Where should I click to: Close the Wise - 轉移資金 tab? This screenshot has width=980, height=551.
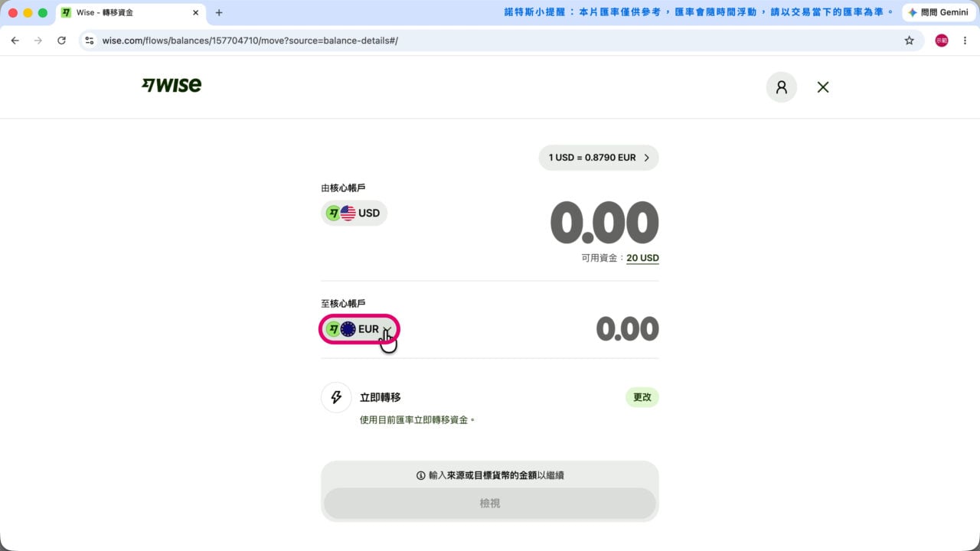pyautogui.click(x=196, y=13)
